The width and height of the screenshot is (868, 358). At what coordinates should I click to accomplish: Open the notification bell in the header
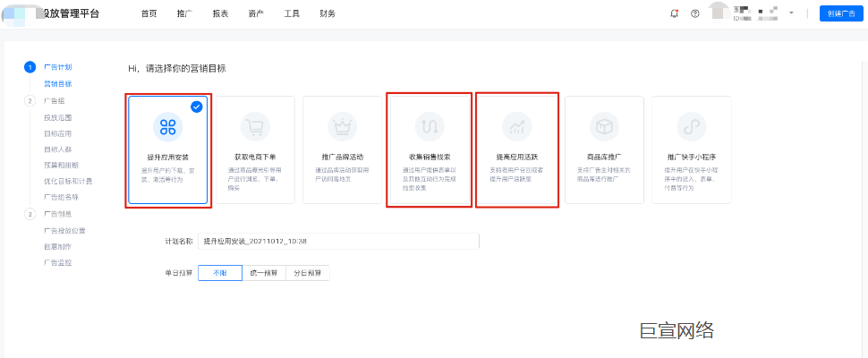[674, 13]
